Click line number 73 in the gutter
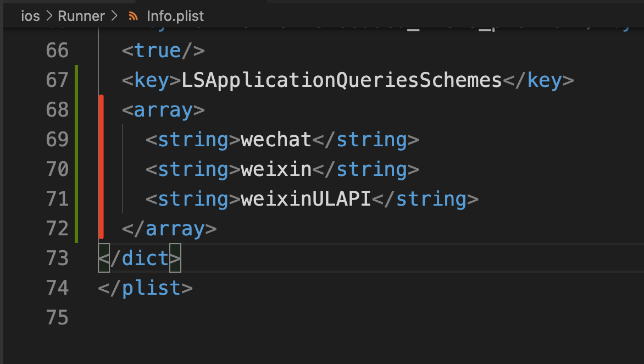Image resolution: width=644 pixels, height=364 pixels. [57, 258]
